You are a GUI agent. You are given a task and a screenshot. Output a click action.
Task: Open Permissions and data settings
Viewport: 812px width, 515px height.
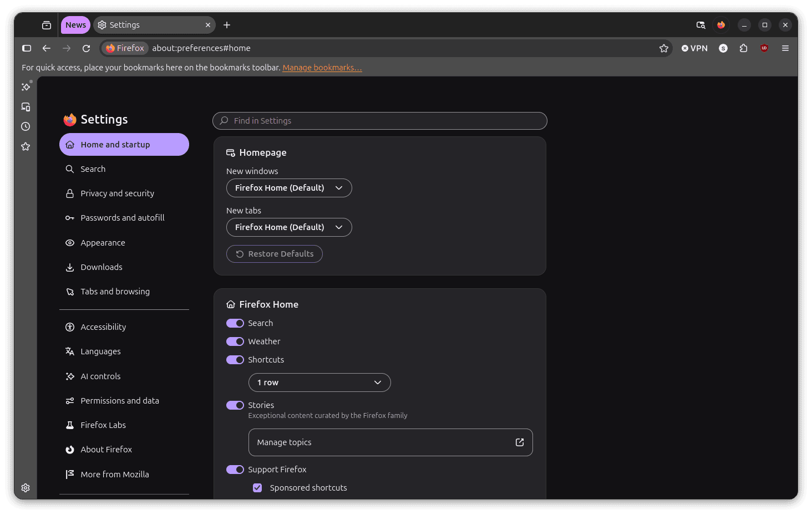(124, 401)
